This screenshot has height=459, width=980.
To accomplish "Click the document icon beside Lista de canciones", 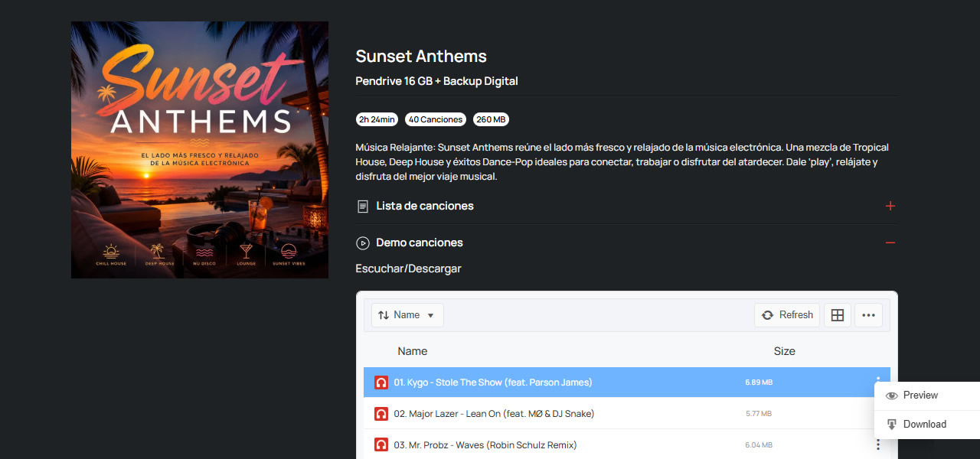I will click(x=363, y=207).
